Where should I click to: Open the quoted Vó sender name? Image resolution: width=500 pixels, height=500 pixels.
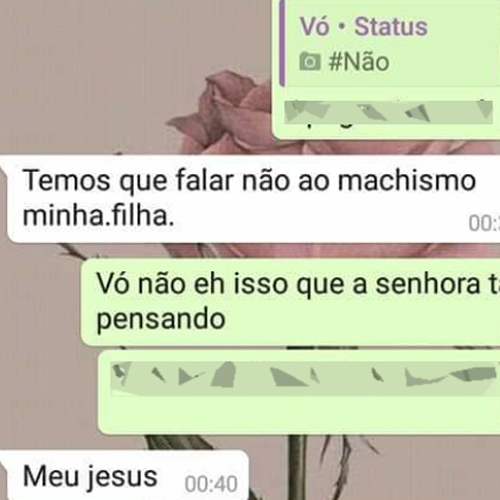[314, 26]
